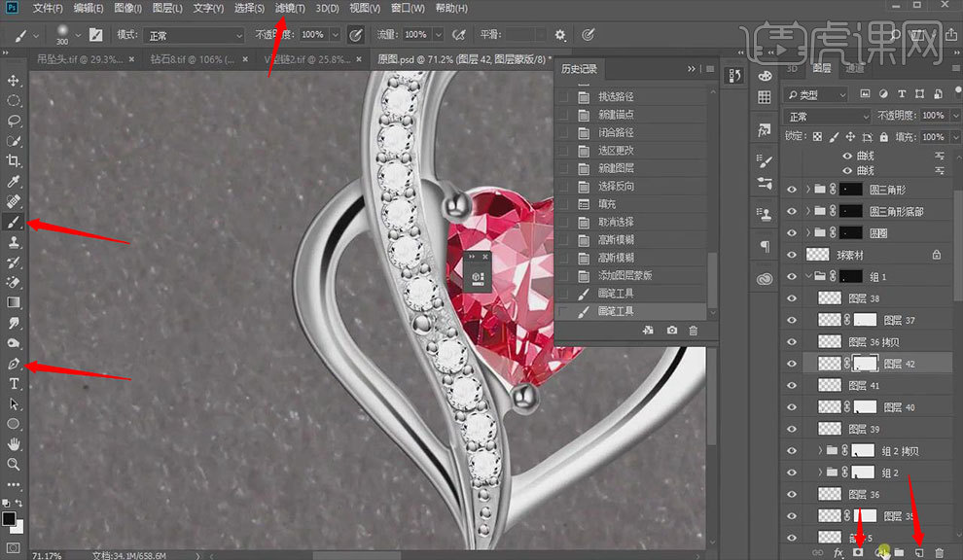Expand the 组 2 拷贝 layer group
Viewport: 963px width, 560px height.
(x=819, y=451)
